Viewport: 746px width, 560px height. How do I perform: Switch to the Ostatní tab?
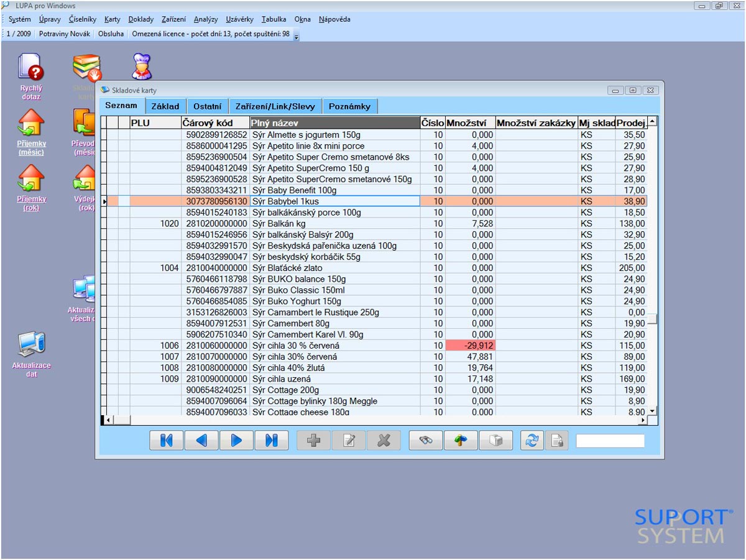pyautogui.click(x=207, y=106)
